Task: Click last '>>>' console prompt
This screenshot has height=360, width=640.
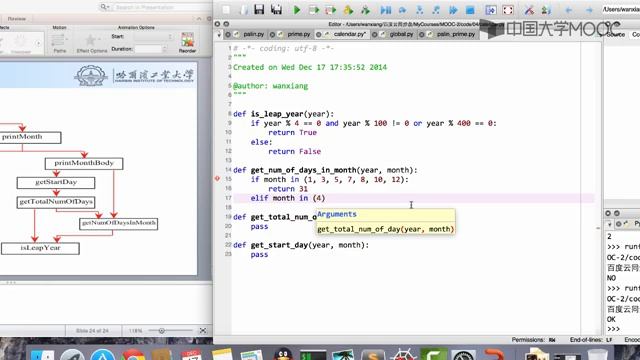Action: pos(613,329)
